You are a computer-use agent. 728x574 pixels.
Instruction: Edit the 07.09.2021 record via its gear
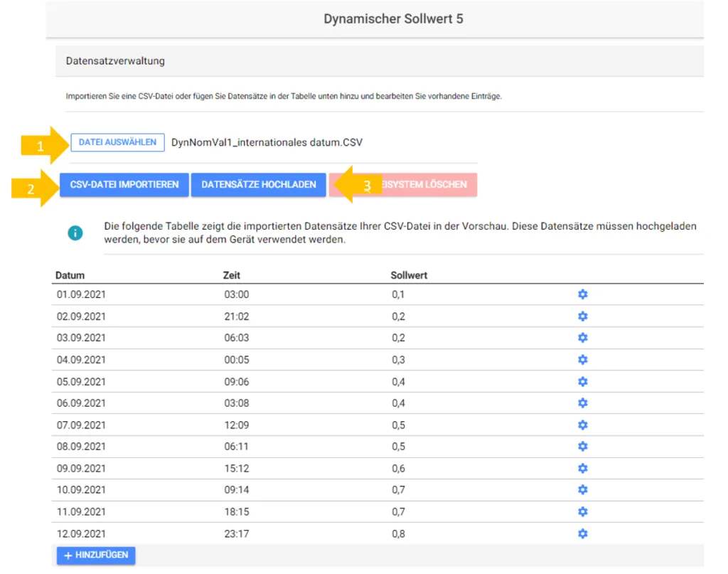583,425
